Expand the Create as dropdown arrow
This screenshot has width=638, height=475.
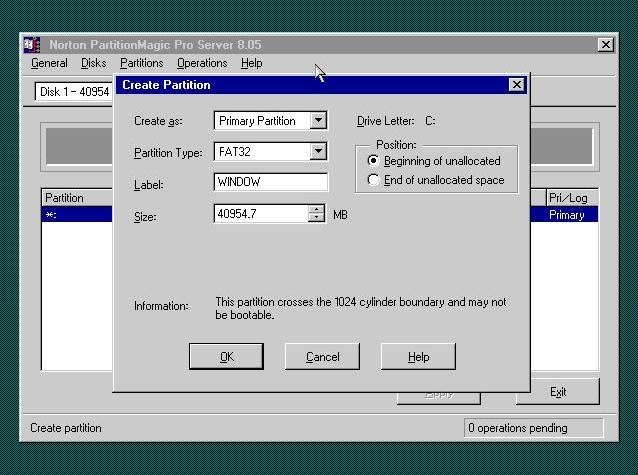[318, 120]
